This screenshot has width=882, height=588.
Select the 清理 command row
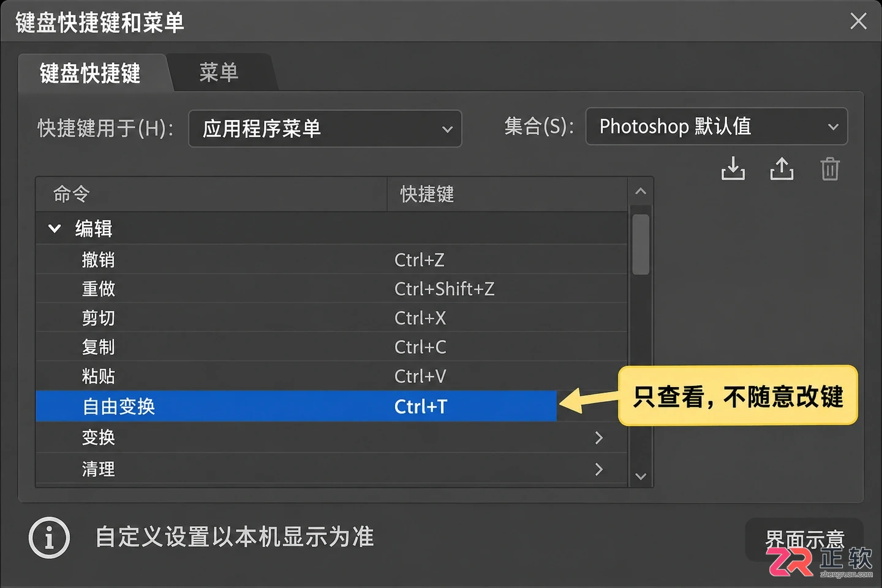pos(331,469)
